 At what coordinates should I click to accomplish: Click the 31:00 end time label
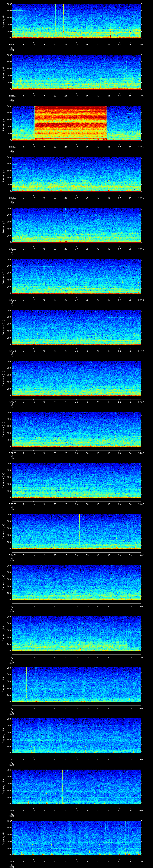[141, 861]
